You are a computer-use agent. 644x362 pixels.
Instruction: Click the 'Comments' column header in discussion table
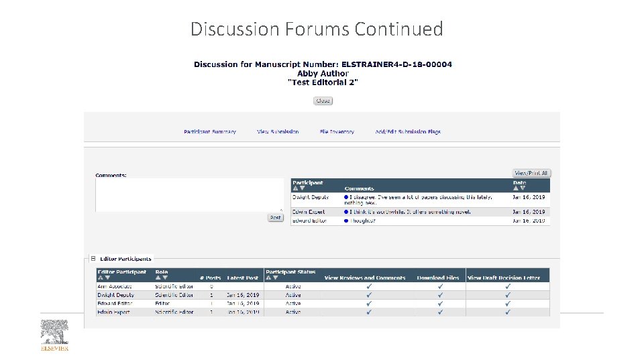[x=360, y=188]
